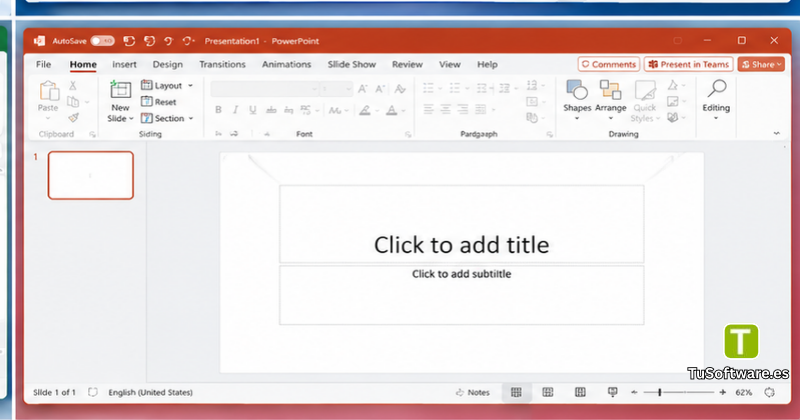Screen dimensions: 800x420
Task: Click the Copy icon
Action: [73, 102]
